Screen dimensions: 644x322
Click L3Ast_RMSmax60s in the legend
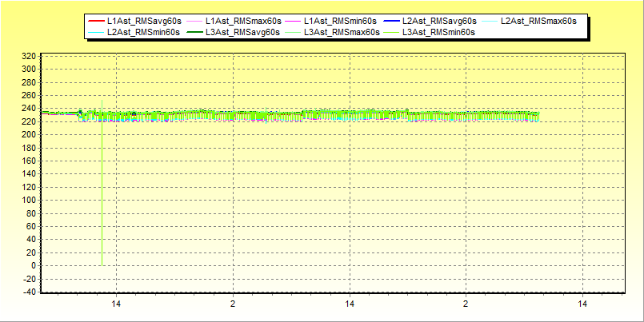click(x=341, y=32)
